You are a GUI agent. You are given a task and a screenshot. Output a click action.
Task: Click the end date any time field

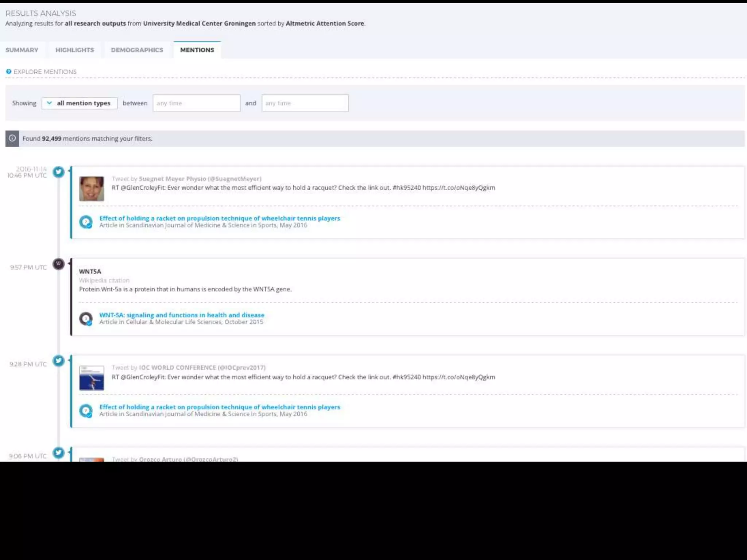point(305,103)
